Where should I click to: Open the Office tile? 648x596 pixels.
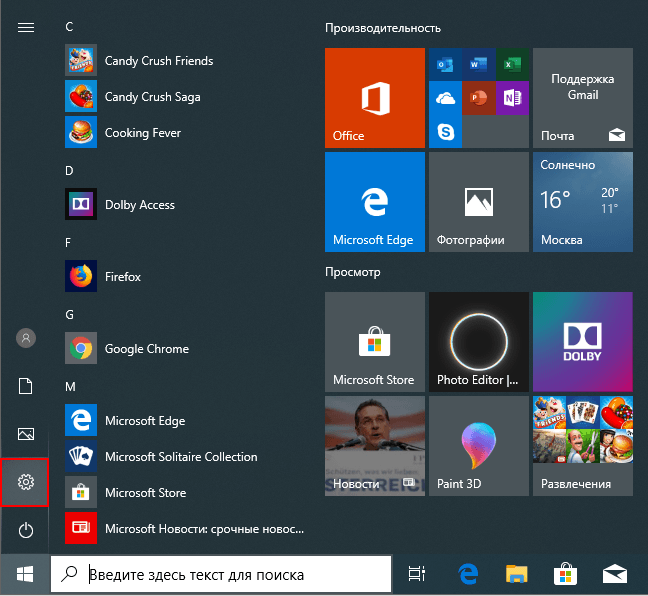click(375, 98)
